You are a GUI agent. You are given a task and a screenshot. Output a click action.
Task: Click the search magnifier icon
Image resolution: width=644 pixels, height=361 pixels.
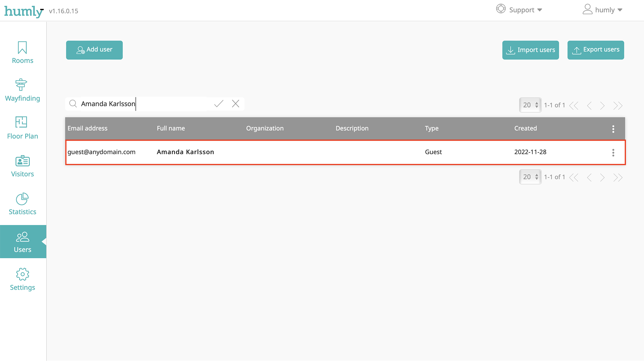click(x=73, y=104)
